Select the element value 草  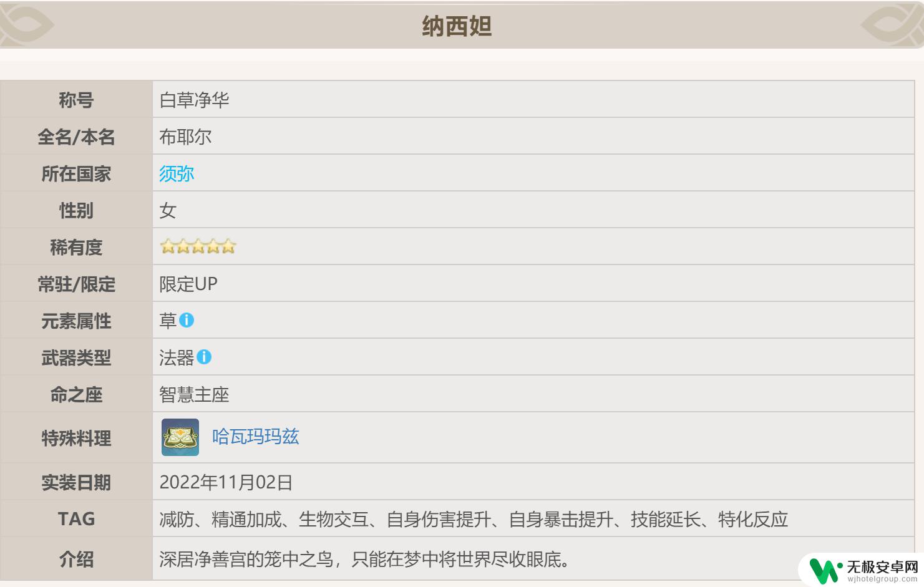pos(168,321)
